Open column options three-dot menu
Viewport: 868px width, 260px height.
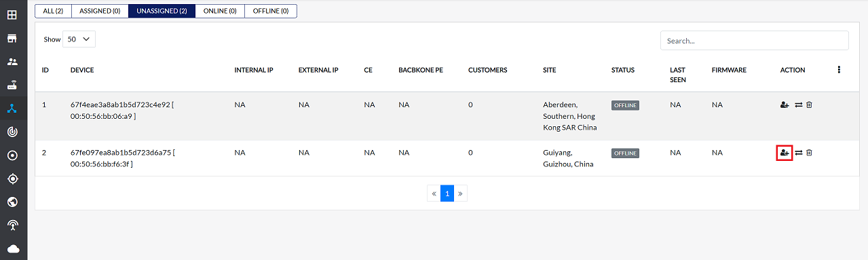[x=839, y=70]
